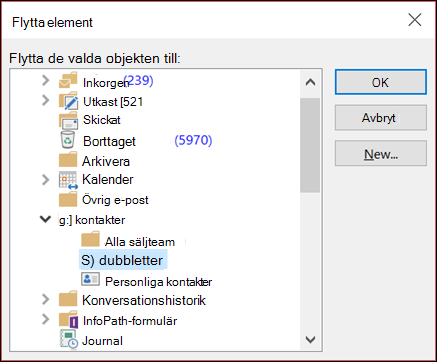This screenshot has width=437, height=362.
Task: Click the Inkorgen inbox folder icon
Action: pyautogui.click(x=68, y=80)
